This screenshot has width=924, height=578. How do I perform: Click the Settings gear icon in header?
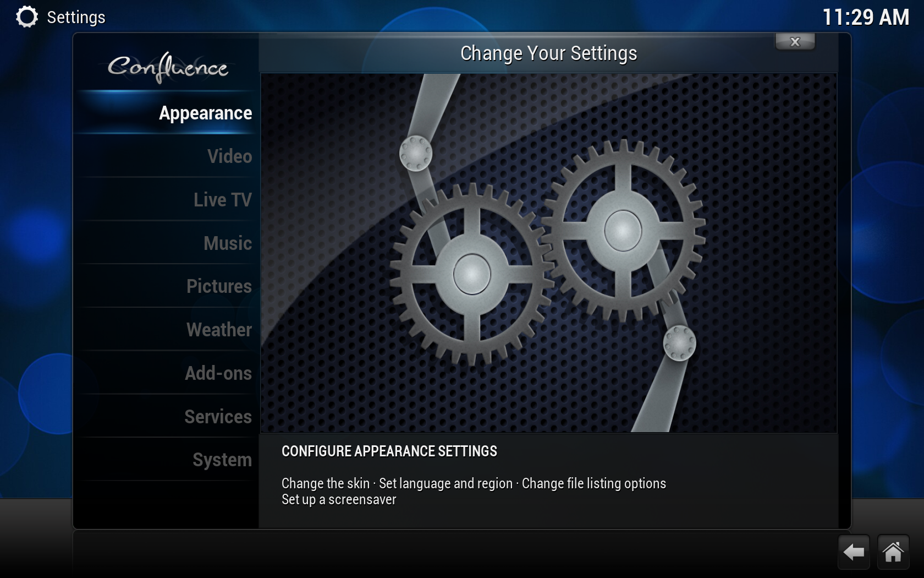(26, 17)
